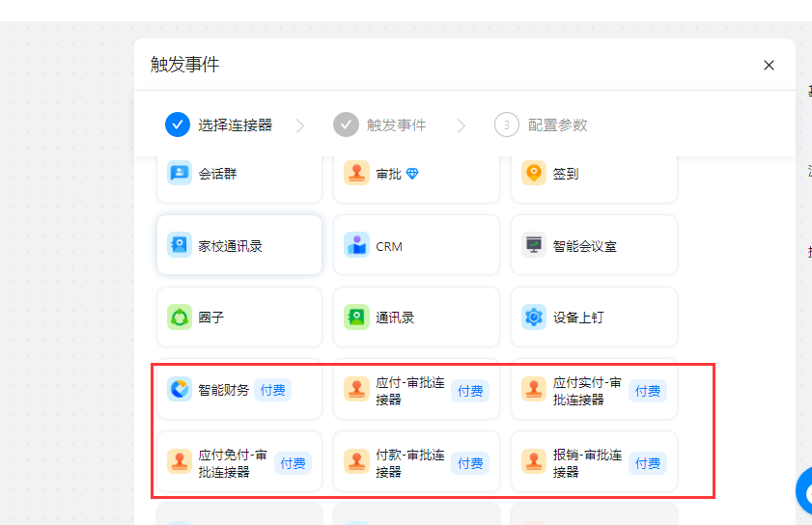
Task: Select the 设备上钉 connector label
Action: [578, 318]
